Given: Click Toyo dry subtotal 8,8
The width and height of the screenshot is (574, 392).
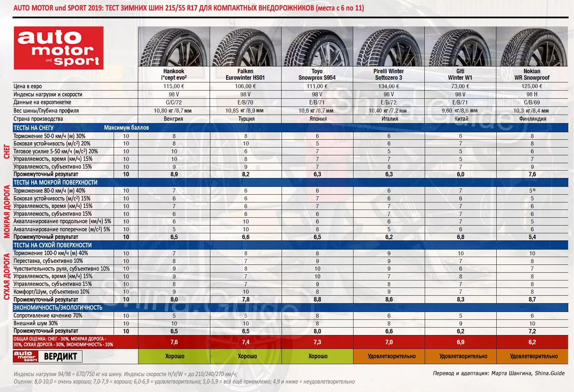Looking at the screenshot, I should tap(317, 299).
